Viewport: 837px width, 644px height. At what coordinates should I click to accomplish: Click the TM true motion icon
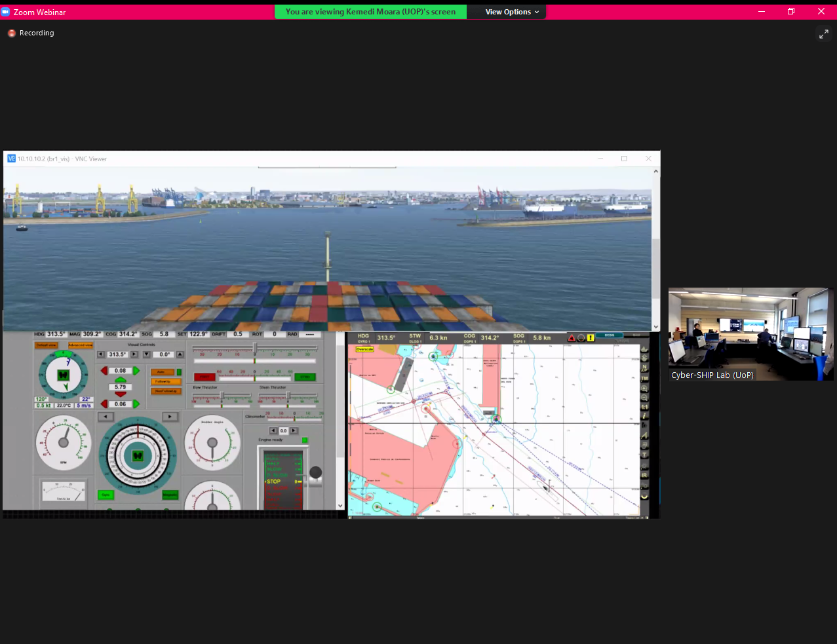[x=644, y=379]
